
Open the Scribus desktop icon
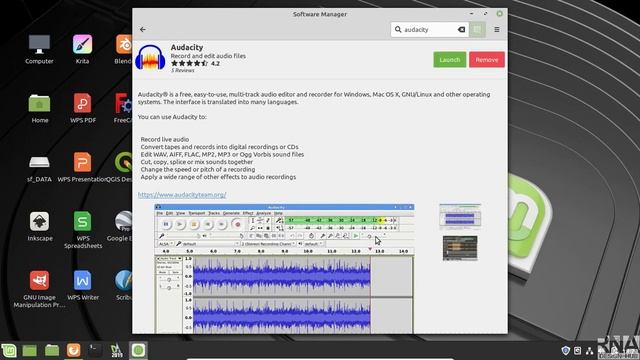pos(124,285)
